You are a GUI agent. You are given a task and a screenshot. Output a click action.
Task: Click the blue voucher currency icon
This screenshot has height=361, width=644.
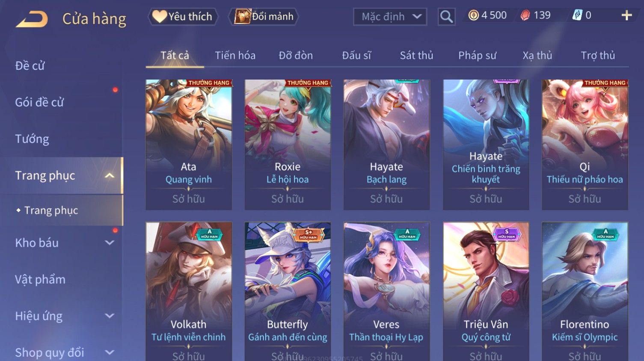click(x=577, y=15)
